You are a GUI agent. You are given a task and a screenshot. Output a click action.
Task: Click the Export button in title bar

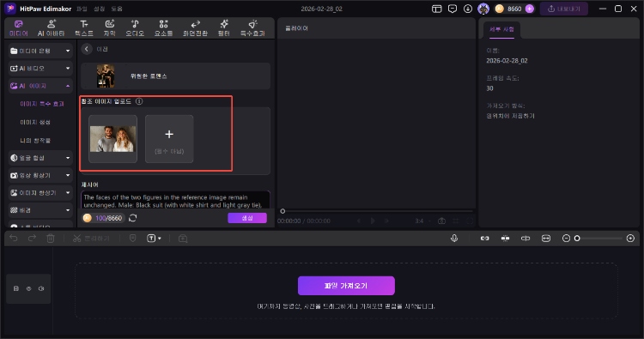(564, 9)
